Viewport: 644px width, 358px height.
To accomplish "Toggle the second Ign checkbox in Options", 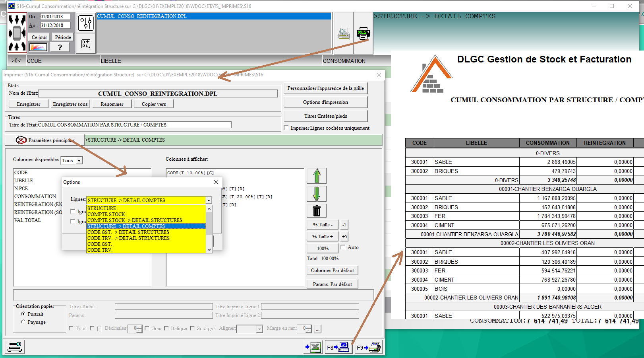I will pos(73,221).
